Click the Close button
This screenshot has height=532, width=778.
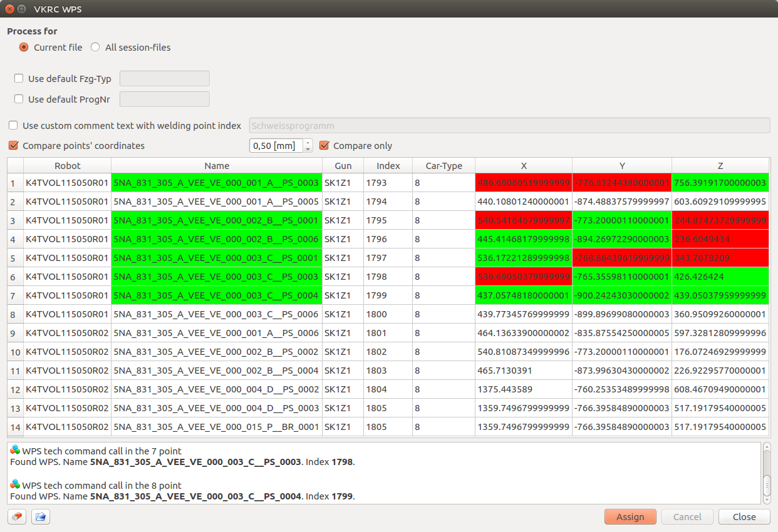744,517
